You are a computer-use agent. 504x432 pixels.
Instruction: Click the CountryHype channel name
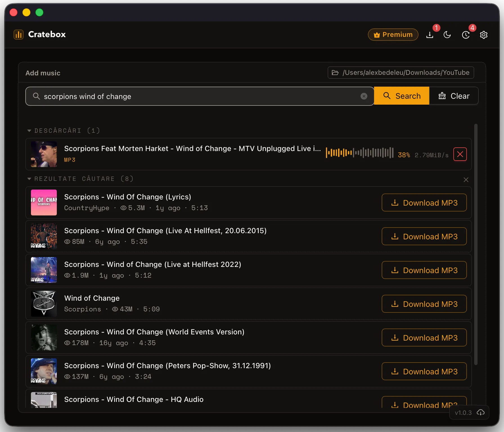[87, 208]
